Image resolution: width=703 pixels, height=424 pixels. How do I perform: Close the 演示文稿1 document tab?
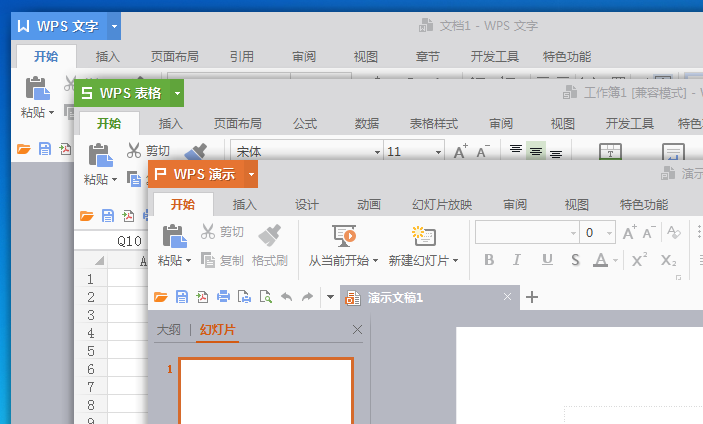507,297
